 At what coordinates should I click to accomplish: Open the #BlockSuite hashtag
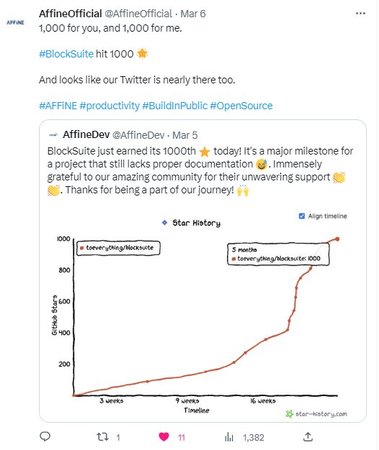pyautogui.click(x=66, y=54)
